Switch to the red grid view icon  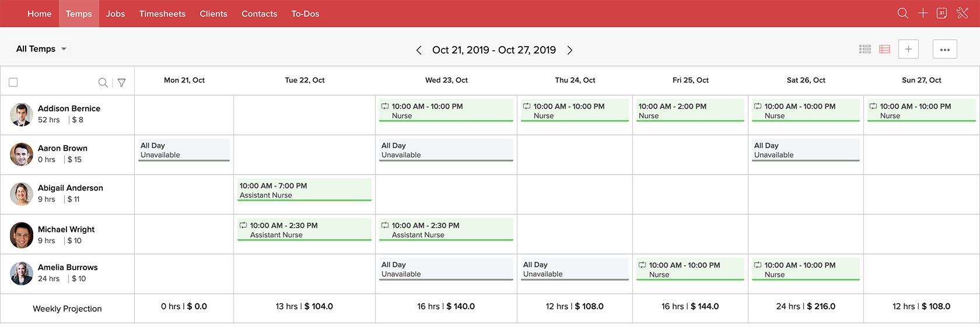884,50
